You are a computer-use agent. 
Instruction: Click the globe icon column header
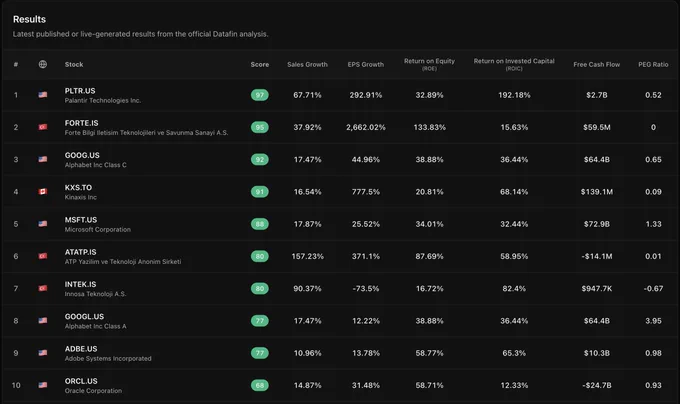click(42, 64)
